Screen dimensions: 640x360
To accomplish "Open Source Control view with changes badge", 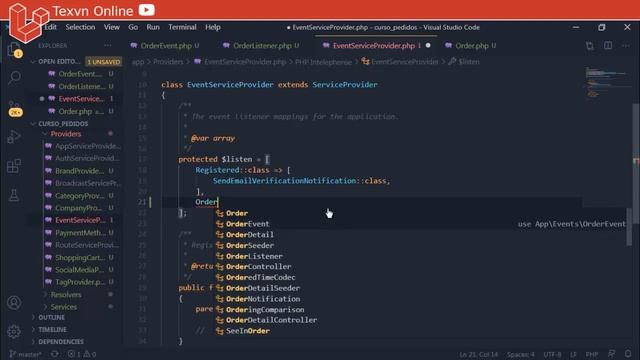I will [15, 108].
